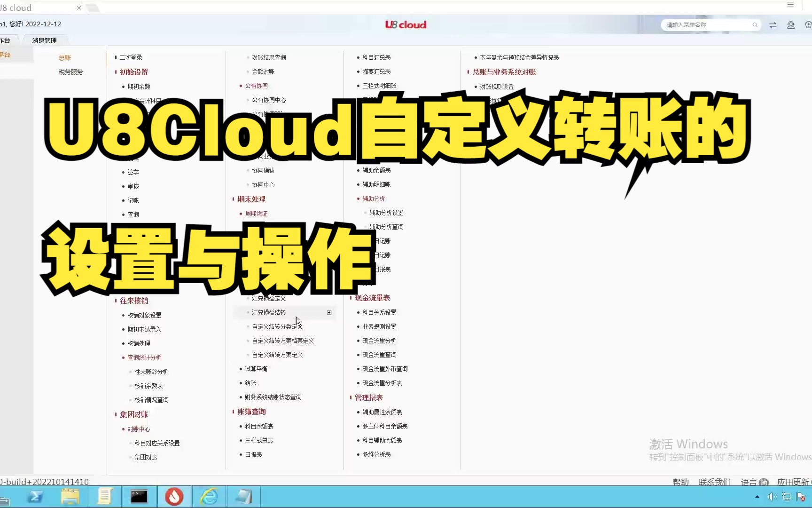Image resolution: width=812 pixels, height=508 pixels.
Task: Click the U8 cloud logo
Action: (406, 25)
